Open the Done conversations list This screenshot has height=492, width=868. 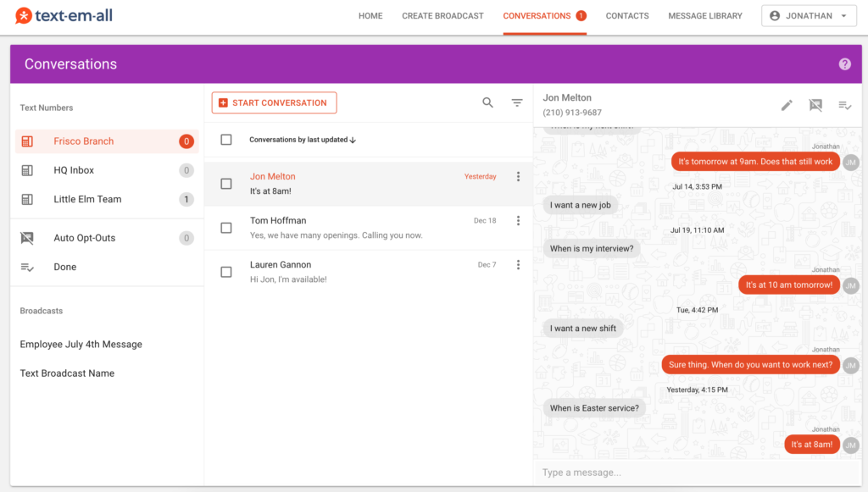[x=64, y=267]
